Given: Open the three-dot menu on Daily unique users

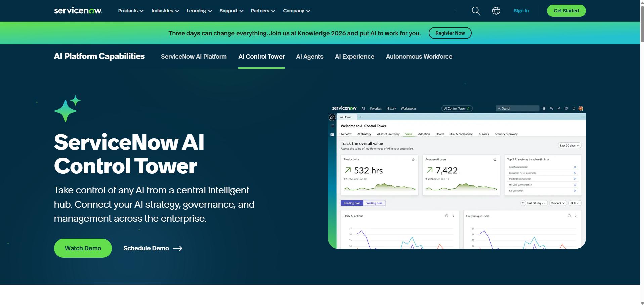Looking at the screenshot, I should click(575, 216).
